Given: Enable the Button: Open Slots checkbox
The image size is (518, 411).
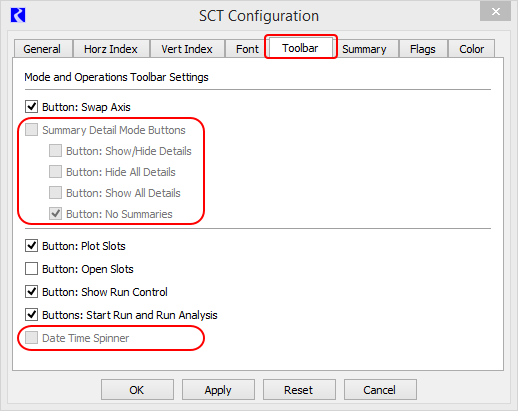Looking at the screenshot, I should click(x=31, y=269).
